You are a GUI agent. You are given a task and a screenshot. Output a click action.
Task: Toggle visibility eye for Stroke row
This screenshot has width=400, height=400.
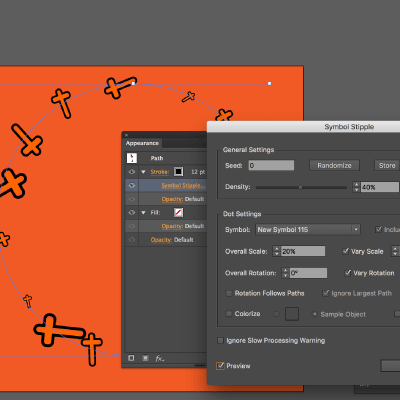132,172
